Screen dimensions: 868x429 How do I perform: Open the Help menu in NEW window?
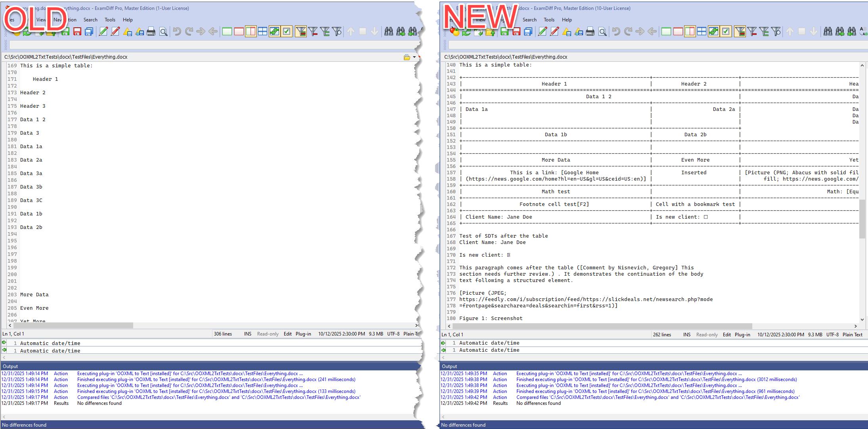567,20
